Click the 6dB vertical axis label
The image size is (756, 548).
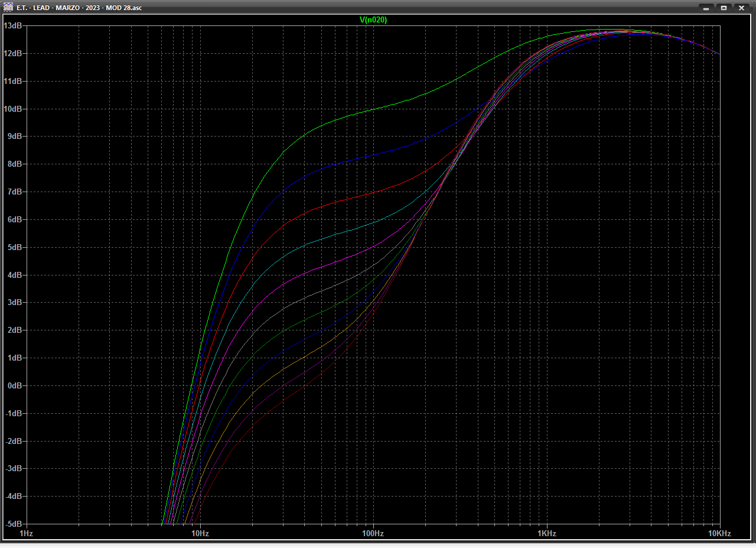click(14, 219)
